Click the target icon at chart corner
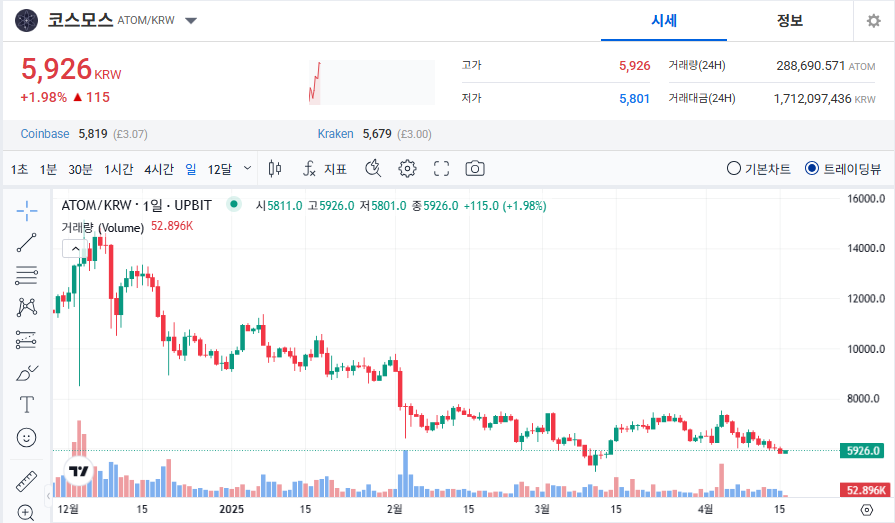The height and width of the screenshot is (523, 895). 866,510
